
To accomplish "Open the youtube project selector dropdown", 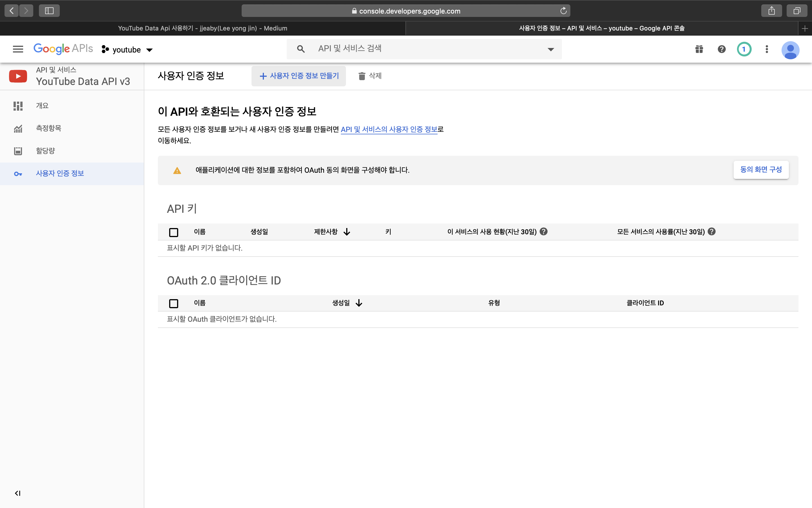I will (127, 50).
